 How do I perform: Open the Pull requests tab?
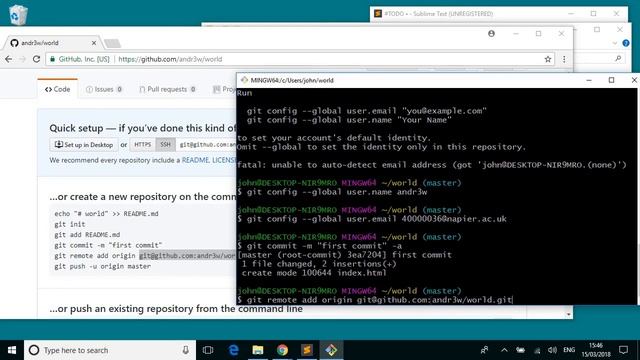167,89
